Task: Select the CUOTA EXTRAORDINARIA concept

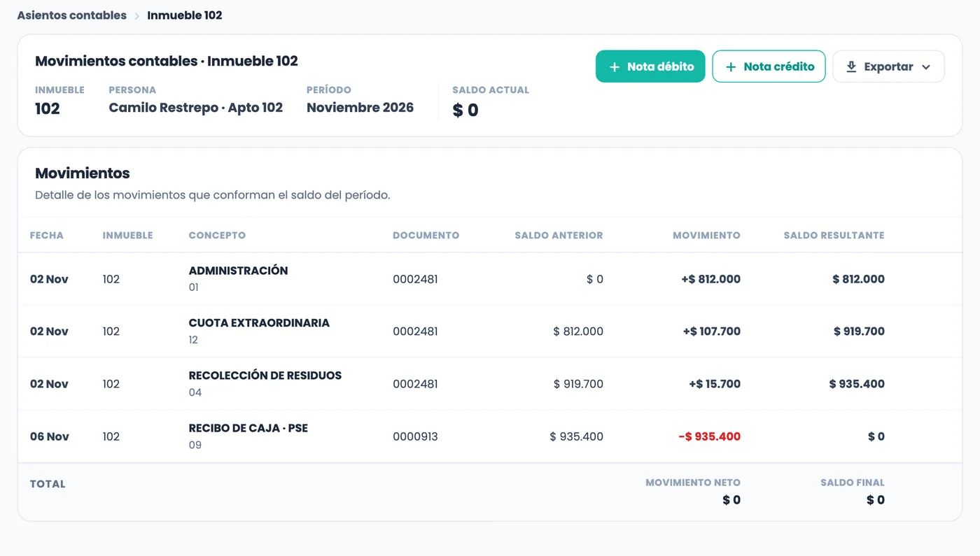Action: 259,323
